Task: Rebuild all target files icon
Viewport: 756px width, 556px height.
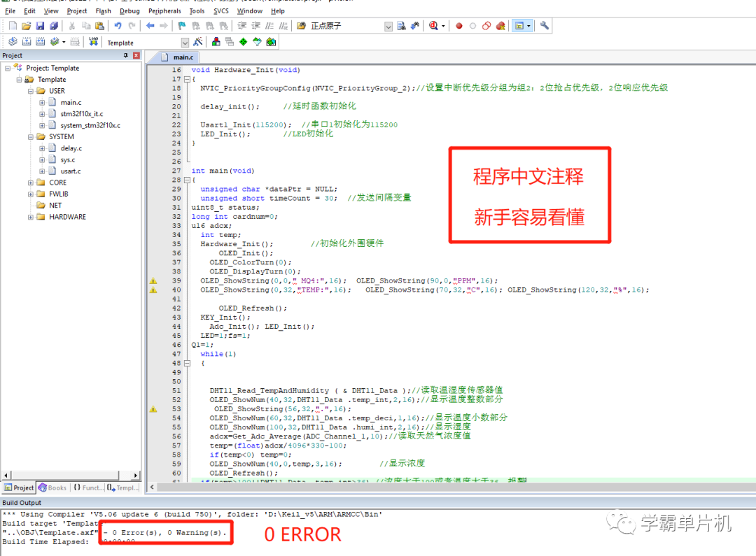Action: coord(41,42)
